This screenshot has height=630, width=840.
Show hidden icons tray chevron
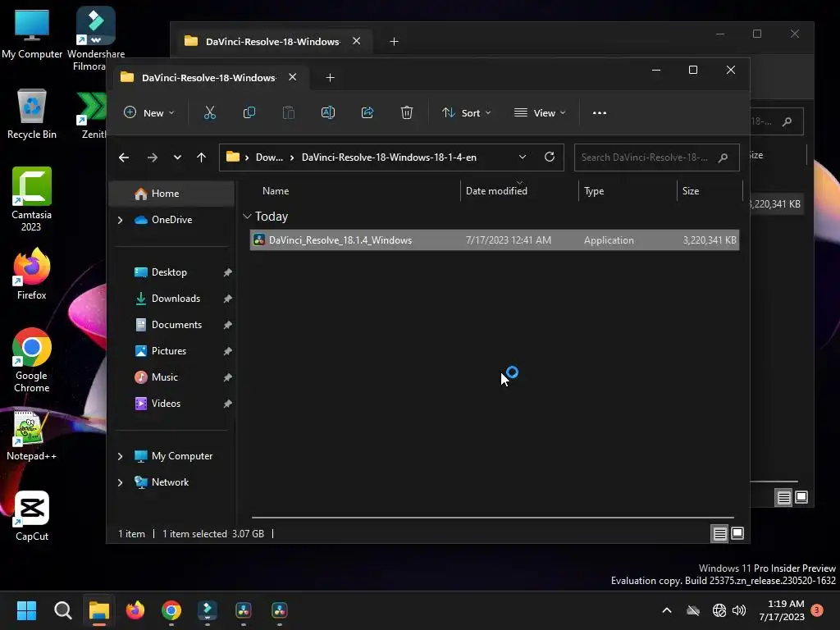pyautogui.click(x=666, y=610)
